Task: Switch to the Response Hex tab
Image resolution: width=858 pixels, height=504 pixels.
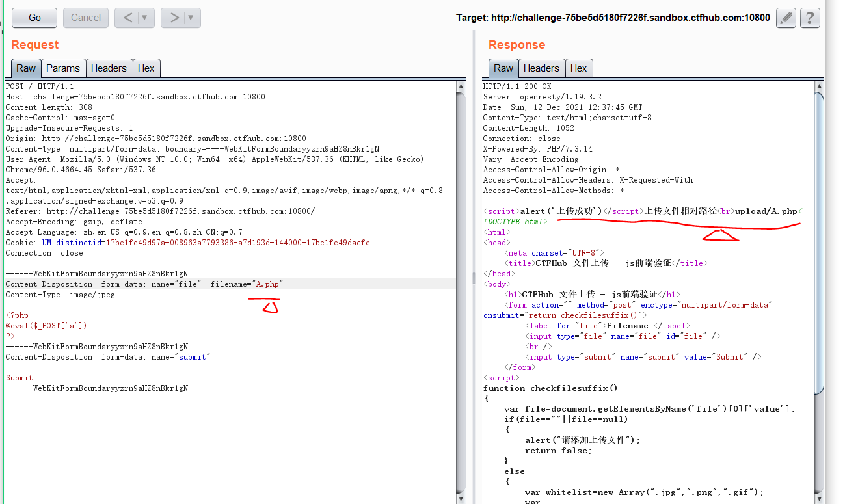Action: click(579, 68)
